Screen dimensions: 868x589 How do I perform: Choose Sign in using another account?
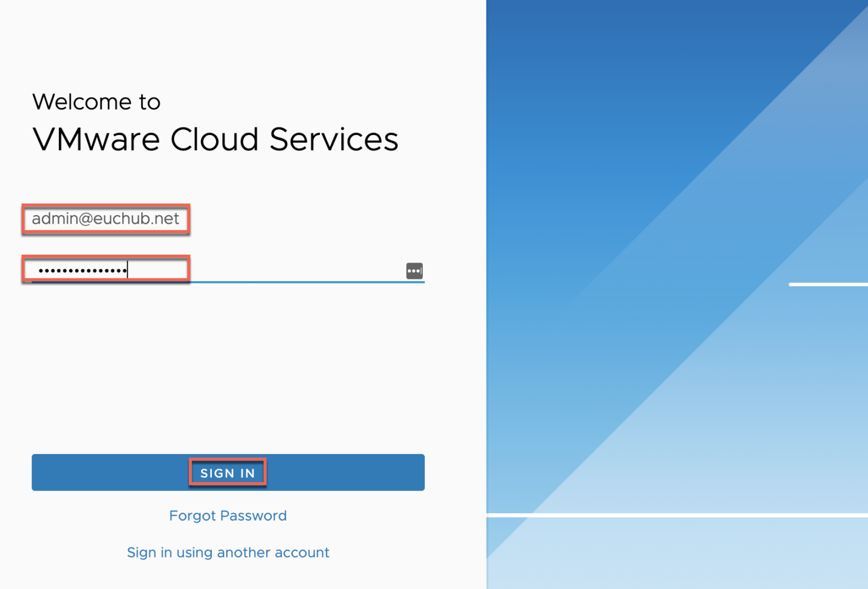pyautogui.click(x=228, y=552)
